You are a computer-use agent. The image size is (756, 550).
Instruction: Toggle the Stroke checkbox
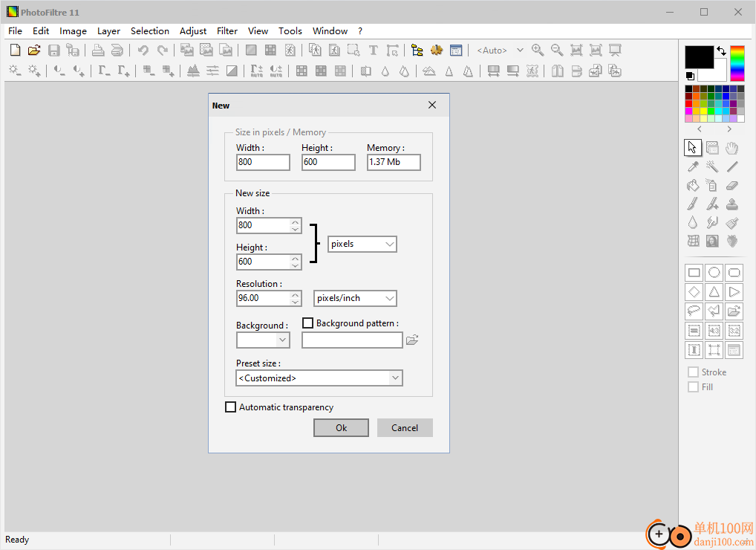pyautogui.click(x=694, y=372)
